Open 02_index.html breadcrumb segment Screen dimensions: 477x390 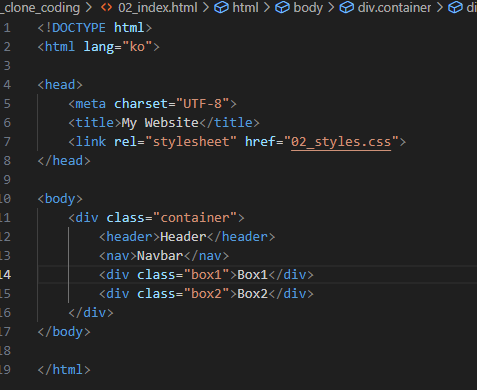pos(158,7)
